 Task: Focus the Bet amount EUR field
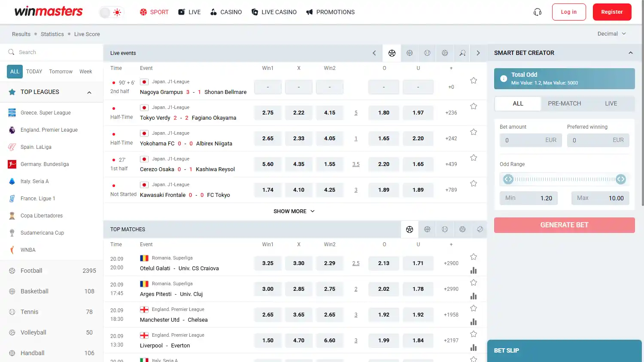tap(531, 140)
